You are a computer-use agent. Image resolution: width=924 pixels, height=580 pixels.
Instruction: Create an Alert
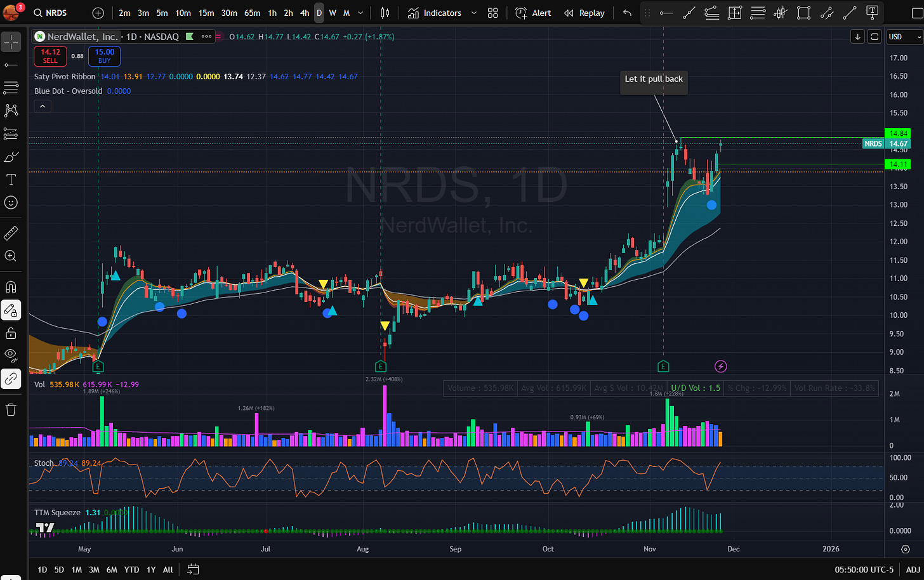click(x=532, y=13)
